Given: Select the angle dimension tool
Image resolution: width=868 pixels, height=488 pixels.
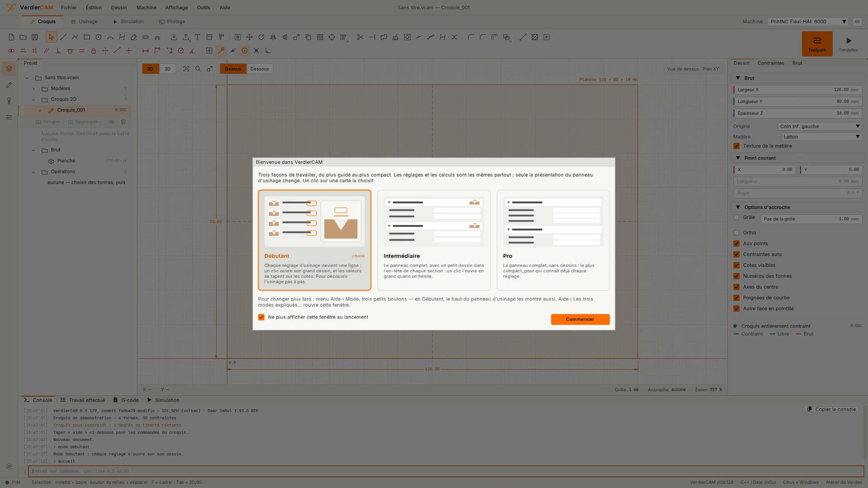Looking at the screenshot, I should (193, 51).
